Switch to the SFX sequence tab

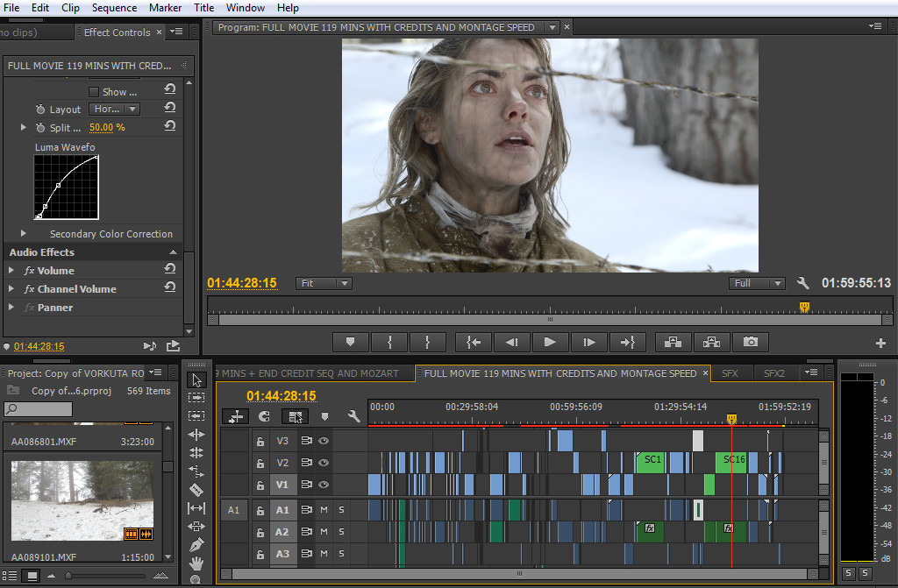[730, 373]
